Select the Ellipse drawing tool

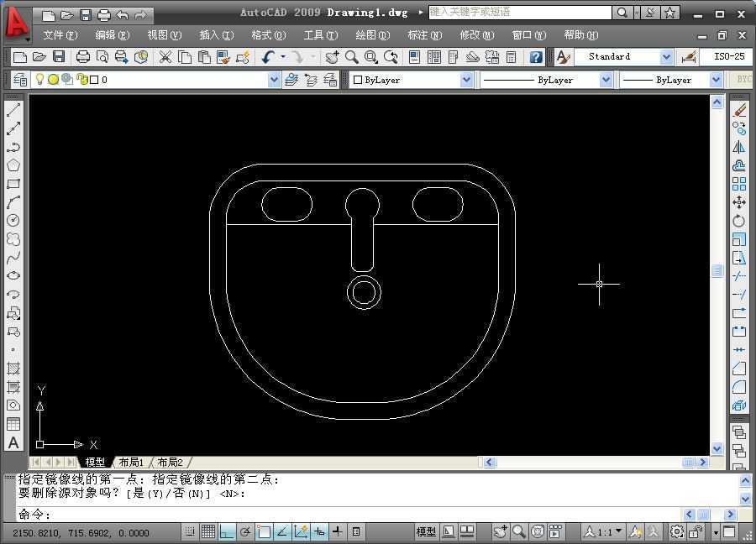[13, 275]
